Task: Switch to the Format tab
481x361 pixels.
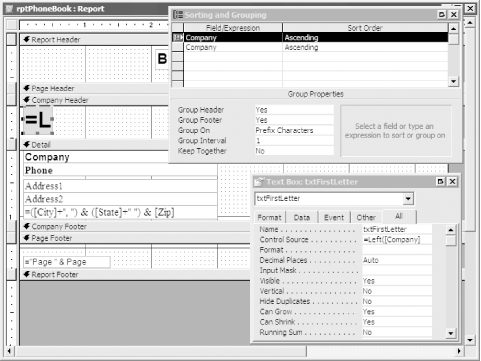Action: (x=269, y=217)
